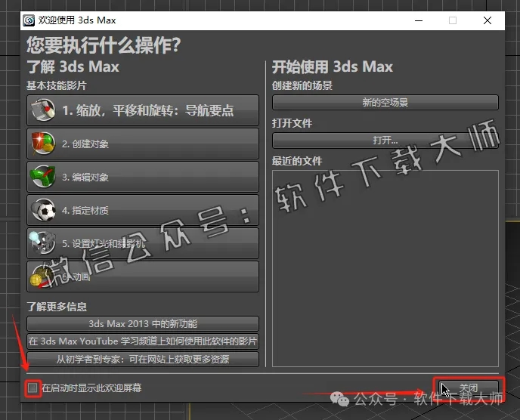The image size is (520, 420).
Task: Click the 3ds Max title bar logo
Action: pyautogui.click(x=29, y=20)
